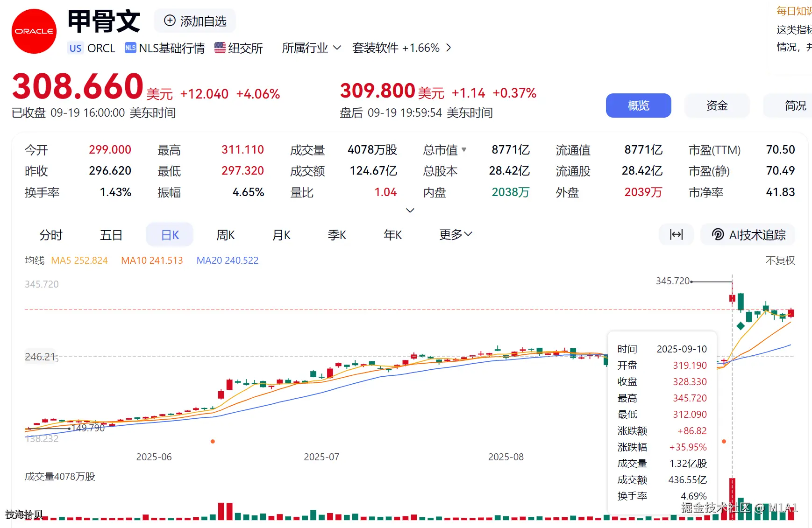Select 月K chart view
Image resolution: width=812 pixels, height=528 pixels.
281,235
